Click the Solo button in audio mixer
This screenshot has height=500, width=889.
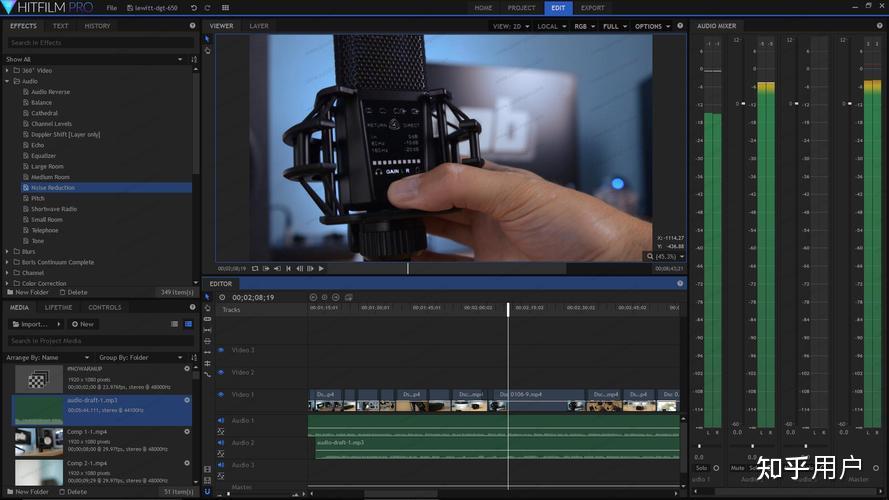[x=701, y=468]
